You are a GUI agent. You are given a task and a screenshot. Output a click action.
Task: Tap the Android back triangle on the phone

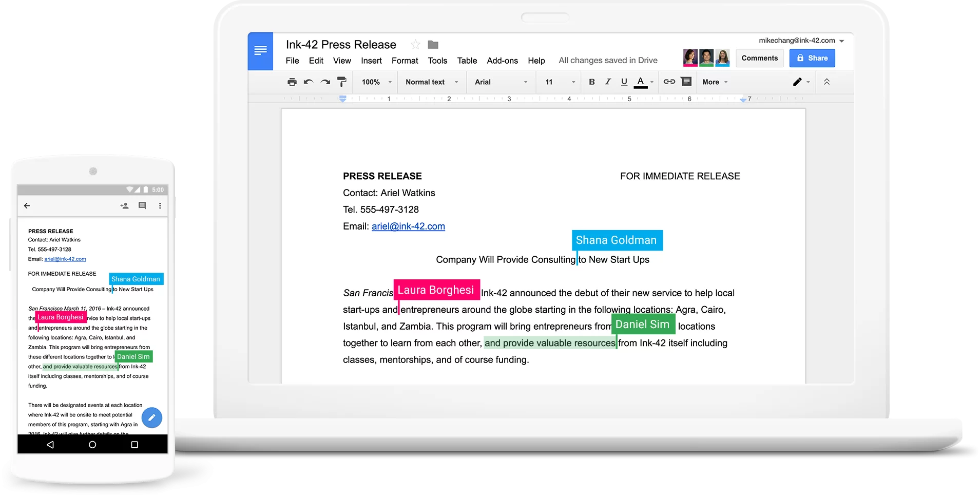50,445
